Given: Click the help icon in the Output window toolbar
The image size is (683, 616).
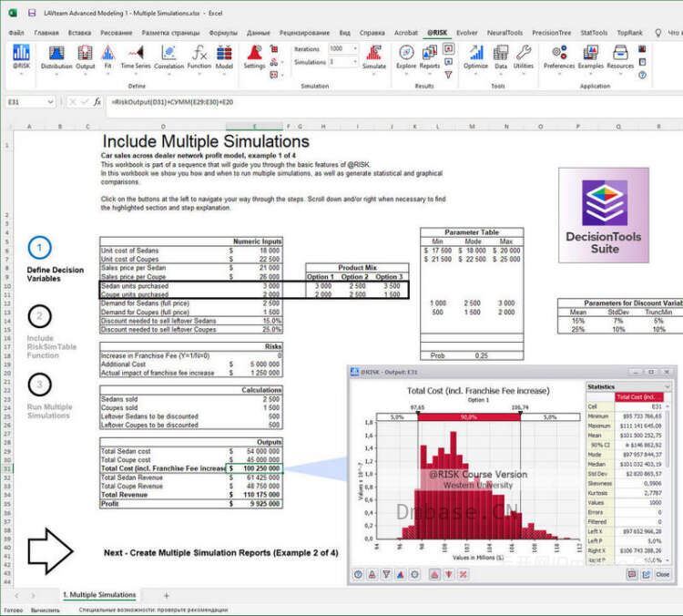Looking at the screenshot, I should [358, 575].
